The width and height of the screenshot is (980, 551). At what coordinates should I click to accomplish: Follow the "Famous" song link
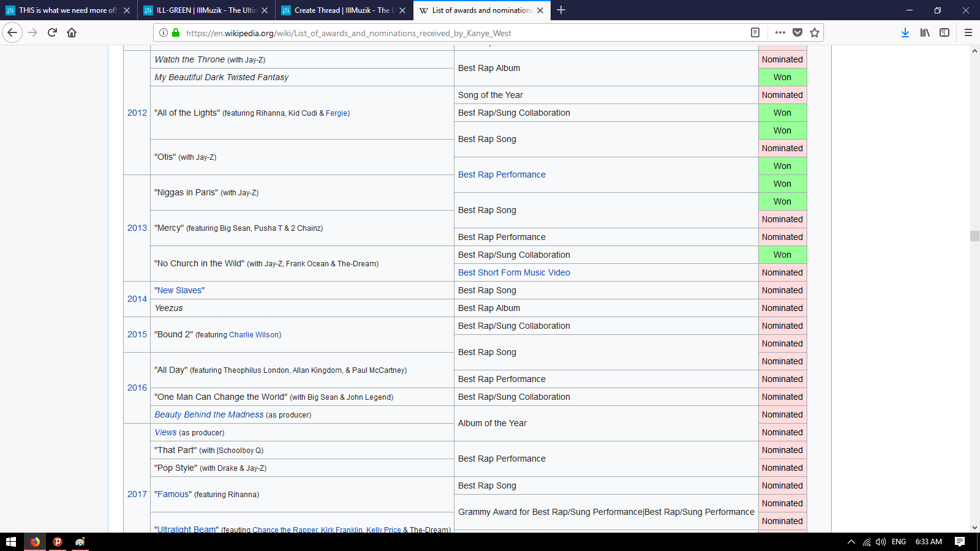pyautogui.click(x=173, y=494)
